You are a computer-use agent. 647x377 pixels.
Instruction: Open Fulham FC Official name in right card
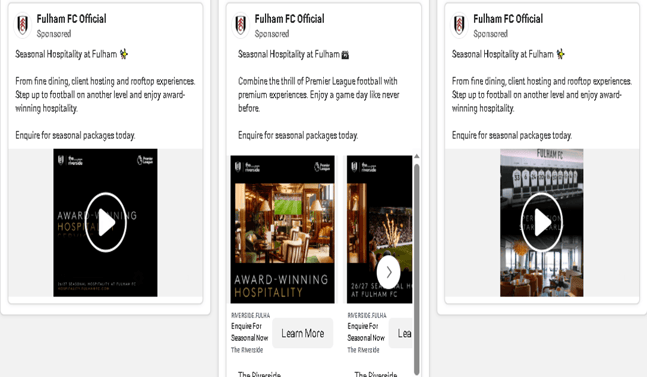click(x=508, y=19)
